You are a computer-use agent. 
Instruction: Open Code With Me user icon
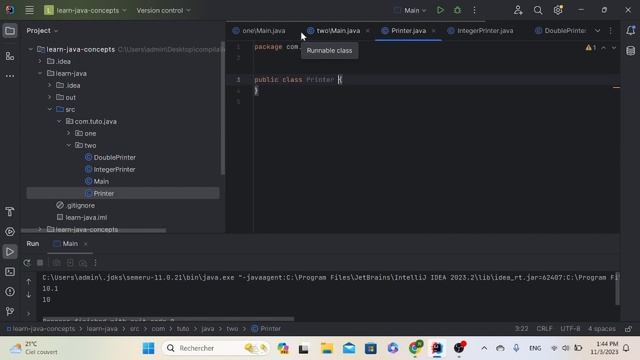[x=518, y=10]
